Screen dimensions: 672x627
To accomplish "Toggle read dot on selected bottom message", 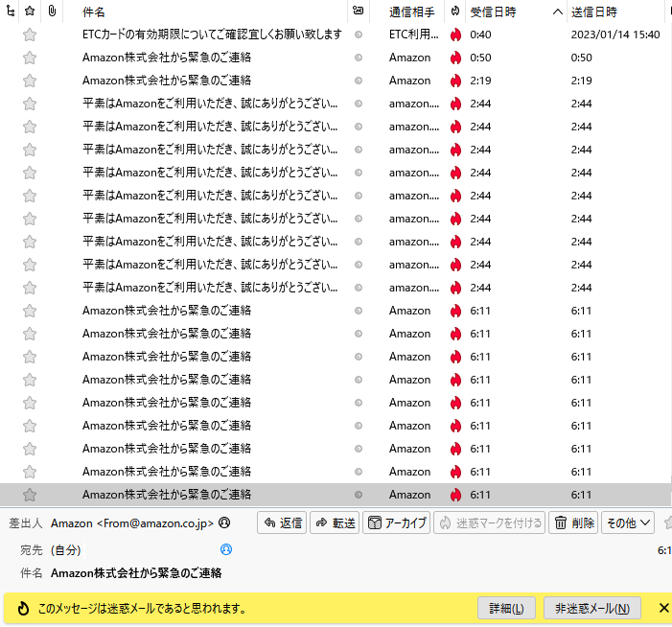I will 359,495.
